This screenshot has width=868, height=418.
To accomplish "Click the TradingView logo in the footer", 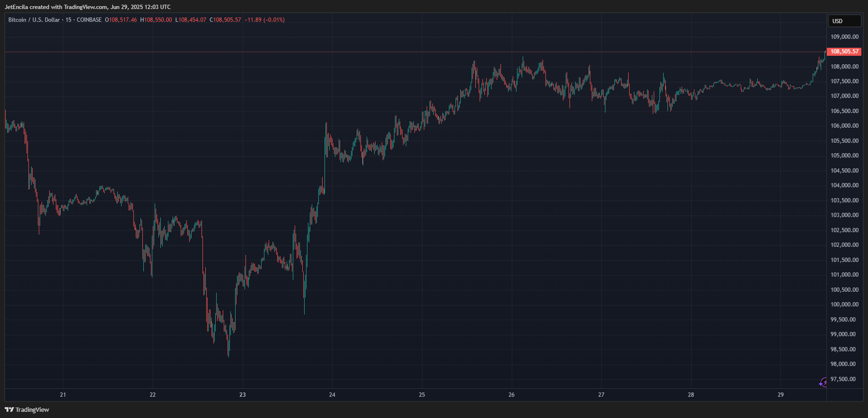I will tap(27, 409).
